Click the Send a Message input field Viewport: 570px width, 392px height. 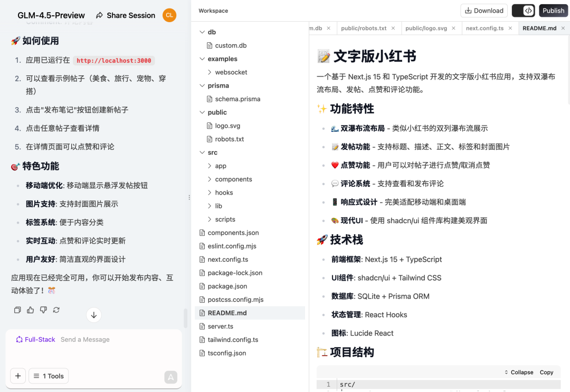(85, 339)
